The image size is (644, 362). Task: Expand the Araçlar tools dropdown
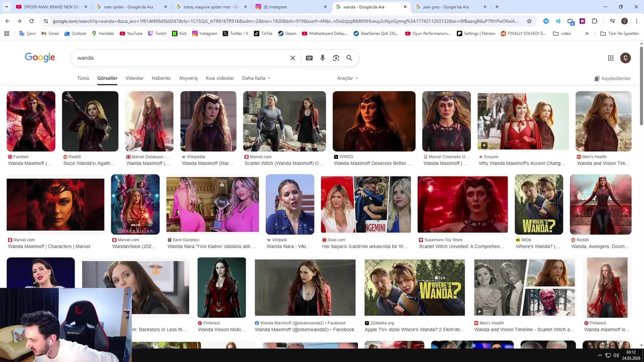[348, 78]
